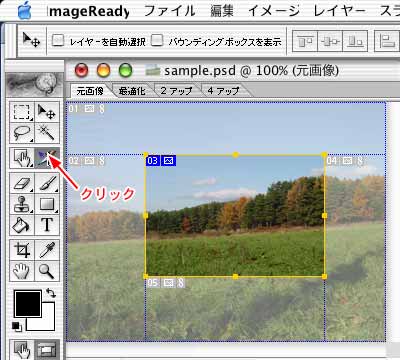The width and height of the screenshot is (400, 360).
Task: Activate the Paint Bucket tool
Action: (22, 225)
